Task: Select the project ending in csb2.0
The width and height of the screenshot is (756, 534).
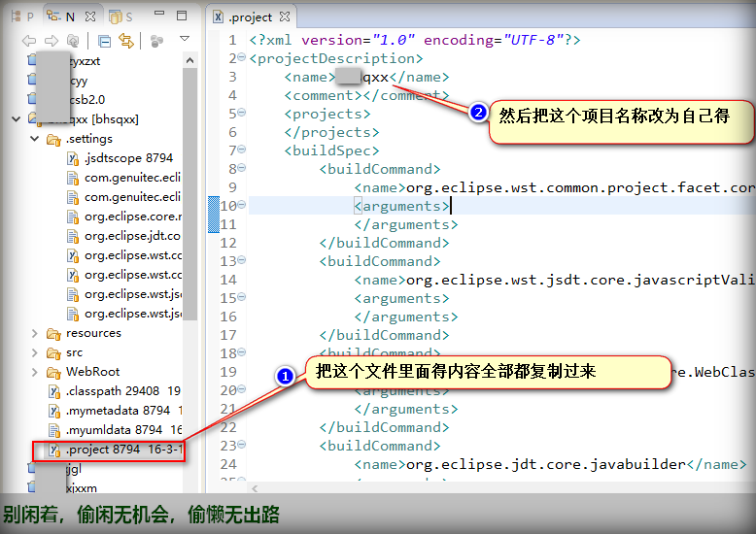Action: click(x=86, y=99)
